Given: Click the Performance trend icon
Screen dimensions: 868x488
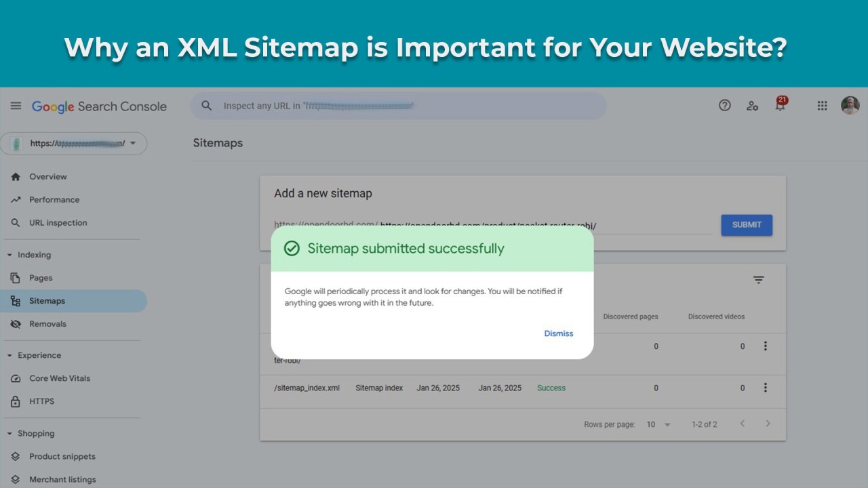Looking at the screenshot, I should pos(16,200).
